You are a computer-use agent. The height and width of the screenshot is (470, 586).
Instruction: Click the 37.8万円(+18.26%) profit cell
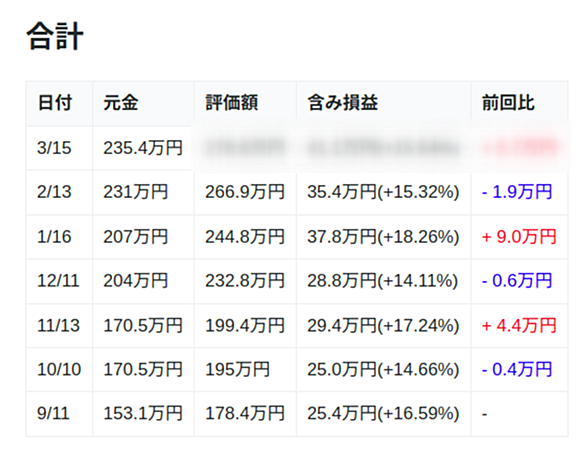point(383,237)
